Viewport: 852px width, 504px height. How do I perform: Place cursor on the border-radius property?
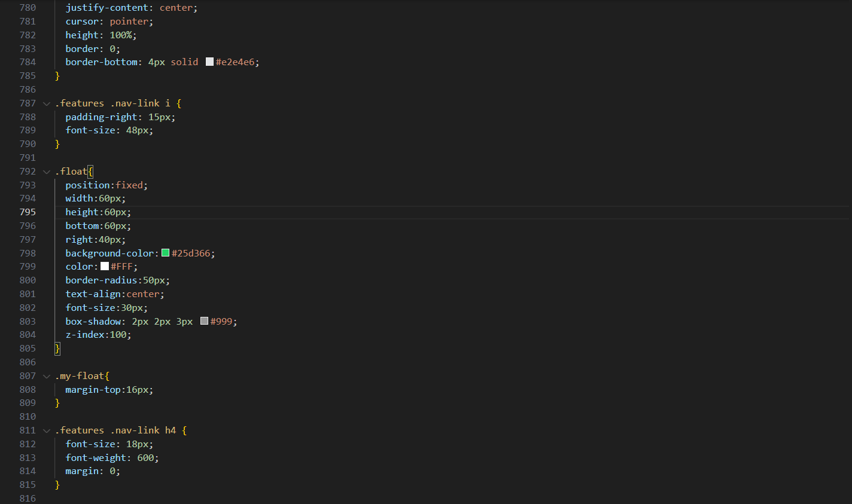pyautogui.click(x=101, y=280)
